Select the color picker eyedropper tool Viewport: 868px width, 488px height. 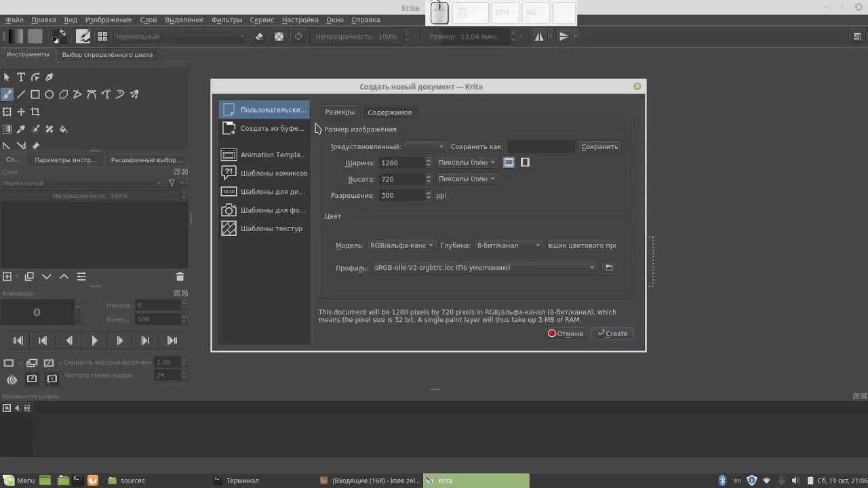(21, 129)
